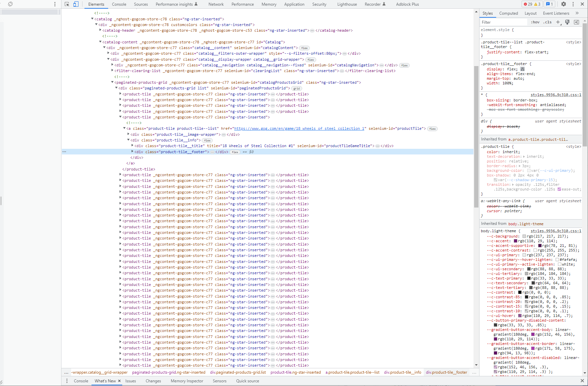Collapse the catalog element node
Screen dimensions: 588x386
[x=92, y=19]
